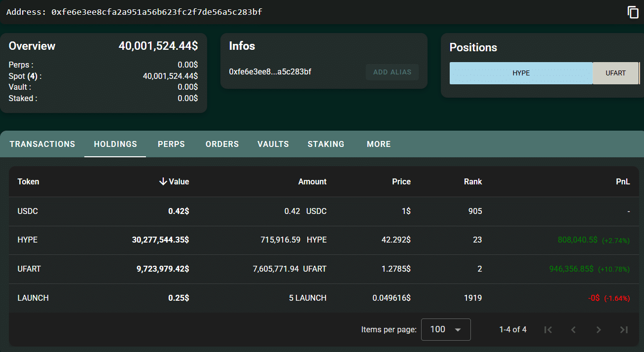644x352 pixels.
Task: Switch to the Transactions tab
Action: pos(42,144)
